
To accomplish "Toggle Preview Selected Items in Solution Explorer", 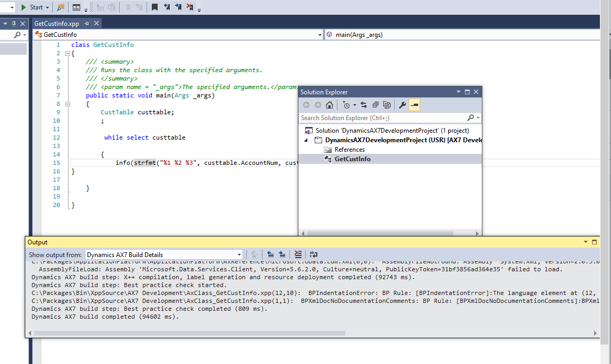I will (414, 105).
